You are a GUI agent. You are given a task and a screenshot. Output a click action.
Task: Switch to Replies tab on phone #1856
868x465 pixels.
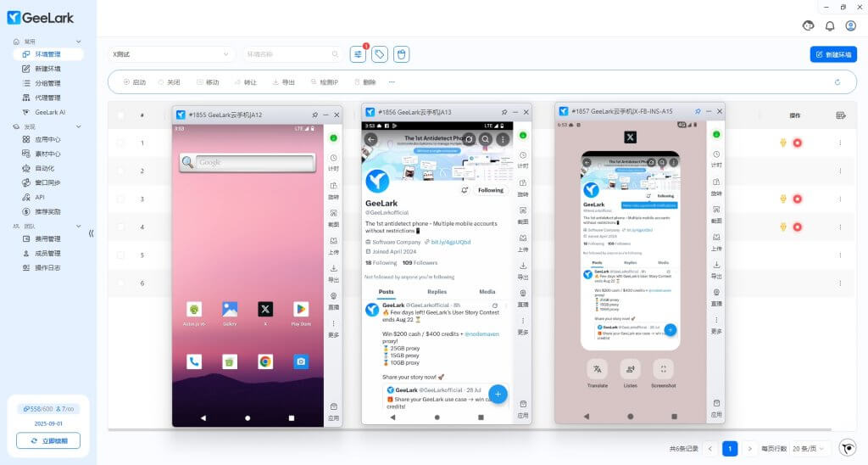click(x=437, y=291)
